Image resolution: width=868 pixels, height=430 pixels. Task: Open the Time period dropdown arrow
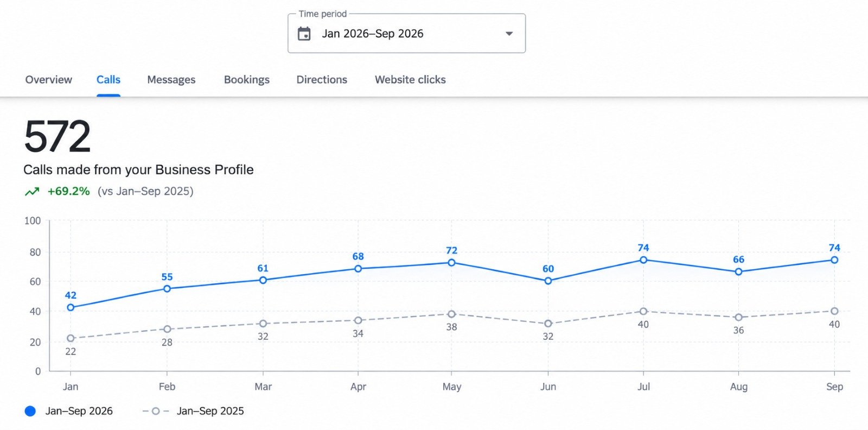(509, 34)
